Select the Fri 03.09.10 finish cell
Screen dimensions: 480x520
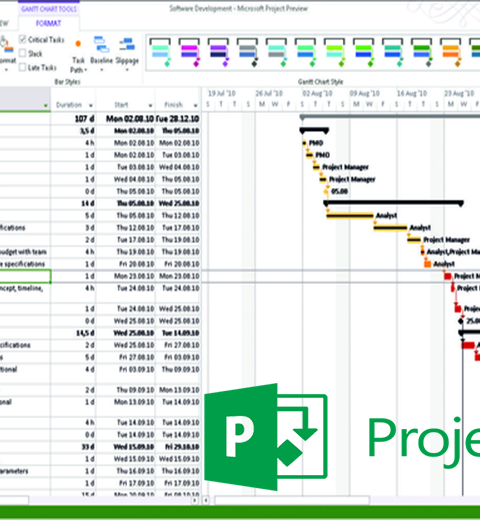pos(178,357)
